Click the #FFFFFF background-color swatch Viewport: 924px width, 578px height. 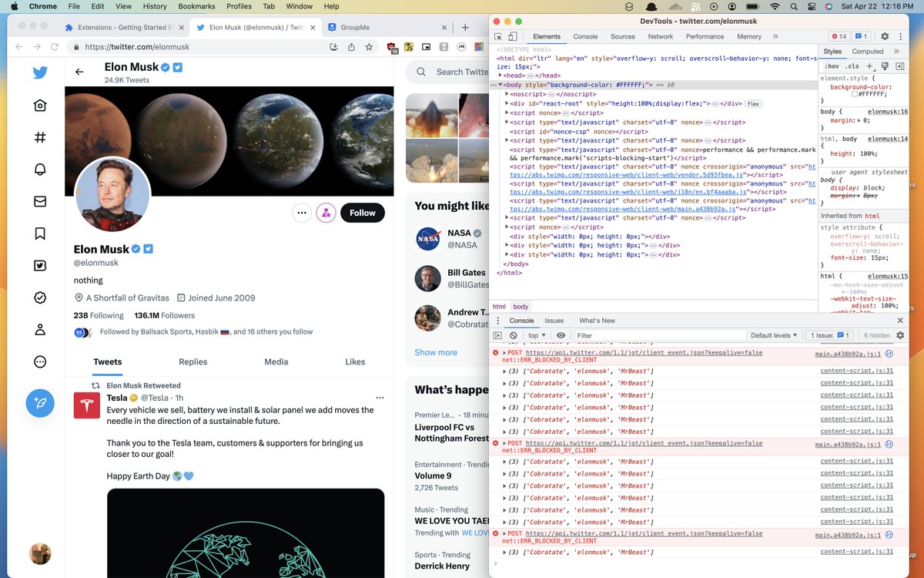point(855,93)
